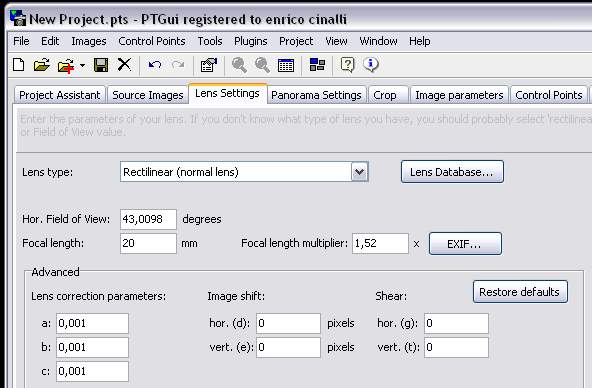Switch to the Source Images tab
This screenshot has height=388, width=592.
click(148, 95)
